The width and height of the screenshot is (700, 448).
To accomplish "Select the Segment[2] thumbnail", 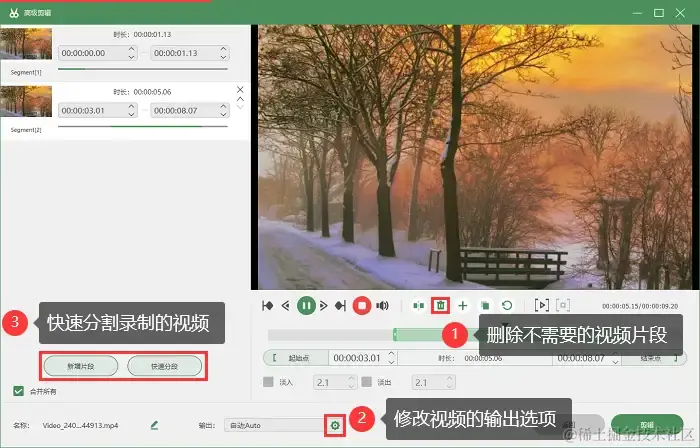I will pyautogui.click(x=26, y=101).
